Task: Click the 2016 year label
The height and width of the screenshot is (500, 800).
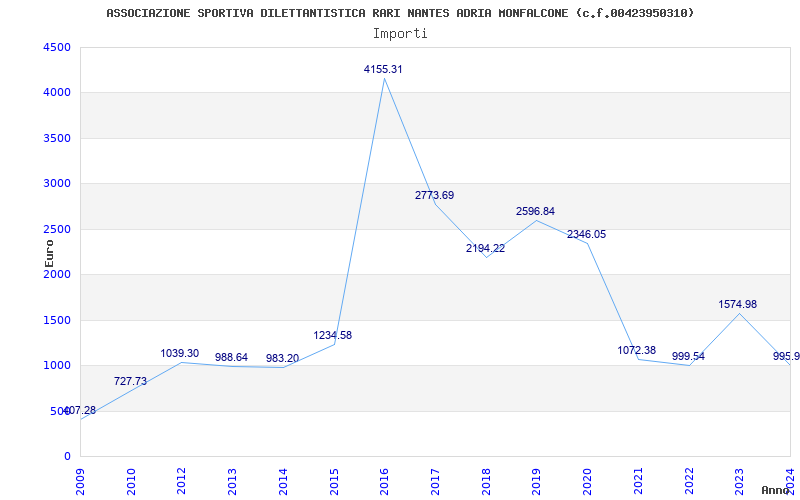Action: pos(384,481)
